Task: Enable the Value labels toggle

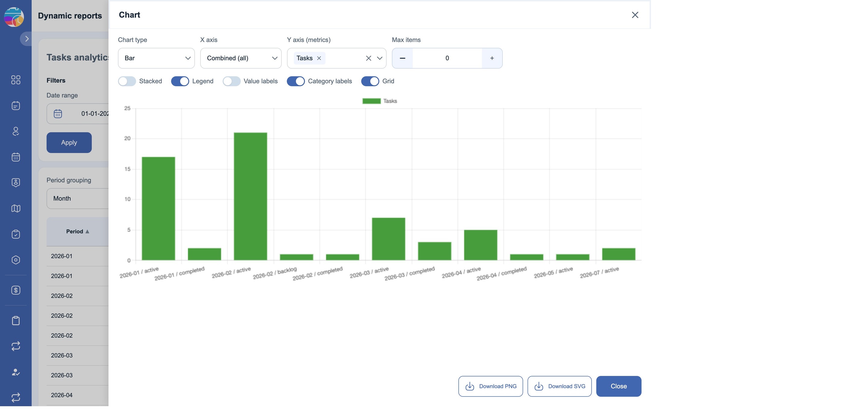Action: point(231,81)
